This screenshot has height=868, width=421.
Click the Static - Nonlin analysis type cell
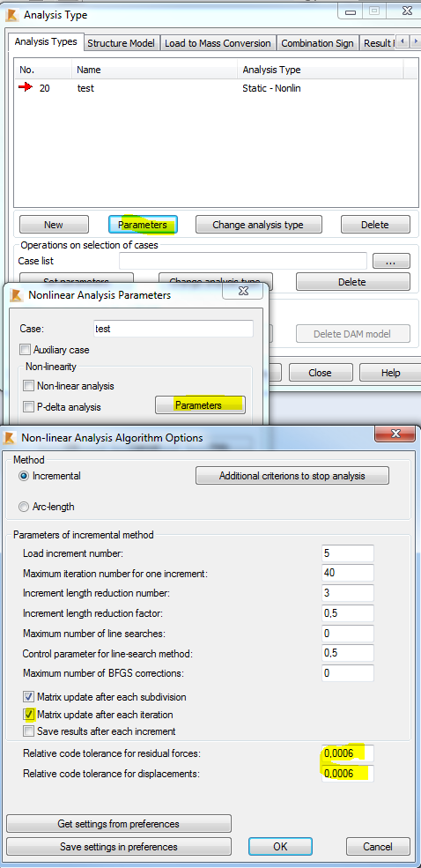click(x=271, y=87)
